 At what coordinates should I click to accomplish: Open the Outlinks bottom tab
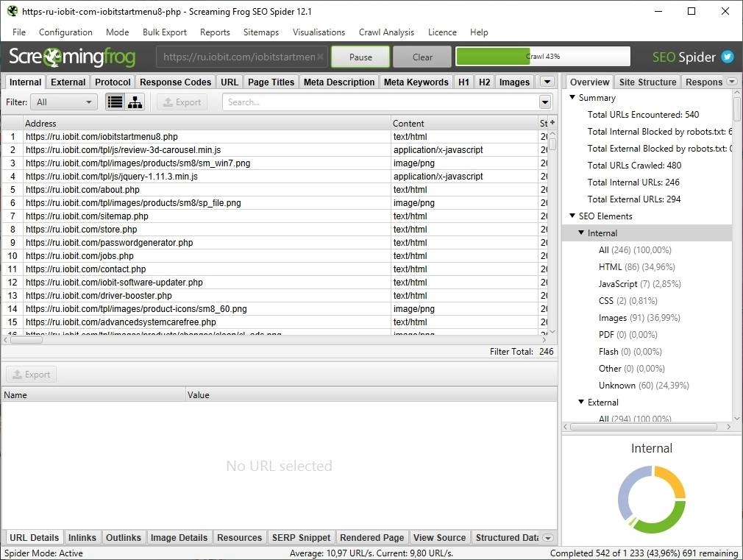123,538
